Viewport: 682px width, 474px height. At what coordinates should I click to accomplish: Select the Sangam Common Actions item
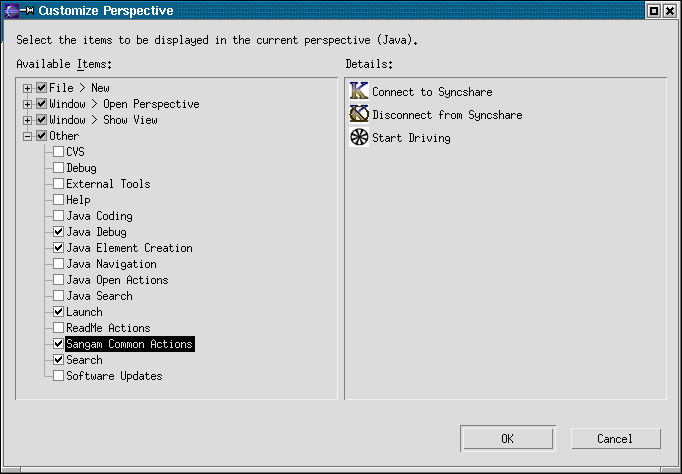click(x=129, y=344)
